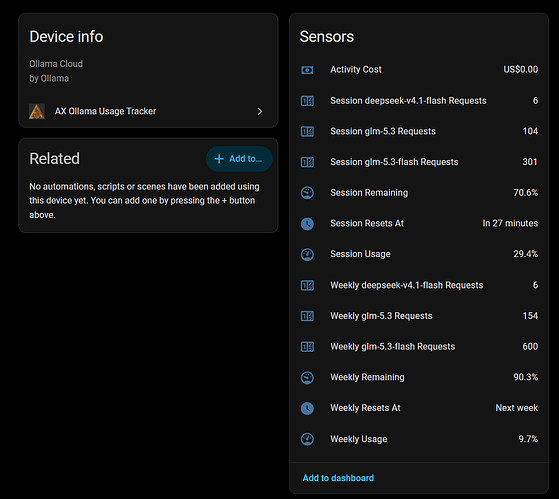Click the Session glm-5.3 Requests counter icon

tap(307, 132)
